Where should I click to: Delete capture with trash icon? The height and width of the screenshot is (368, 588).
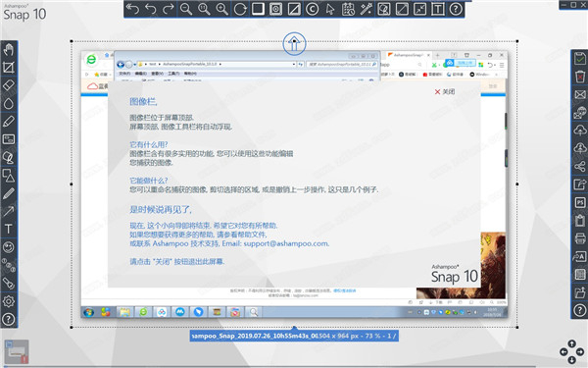coord(580,77)
